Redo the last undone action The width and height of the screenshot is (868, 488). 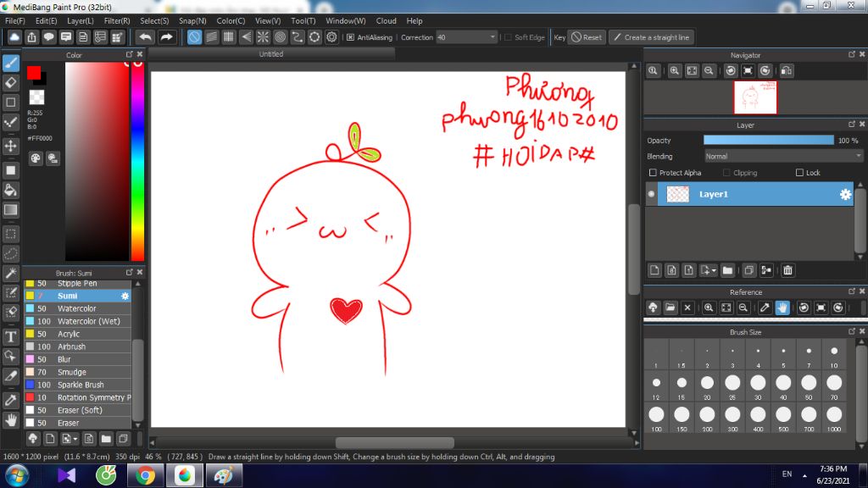[x=166, y=37]
